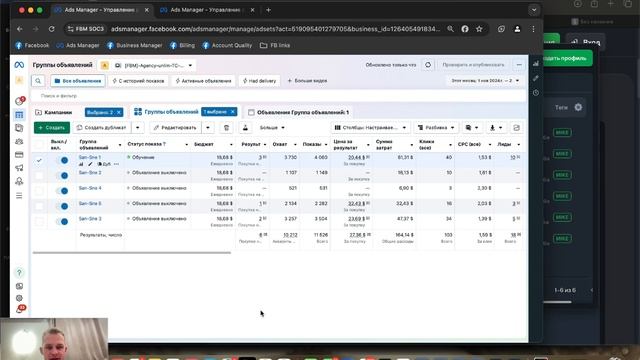Open the help question mark icon
The width and height of the screenshot is (640, 360).
pyautogui.click(x=19, y=273)
